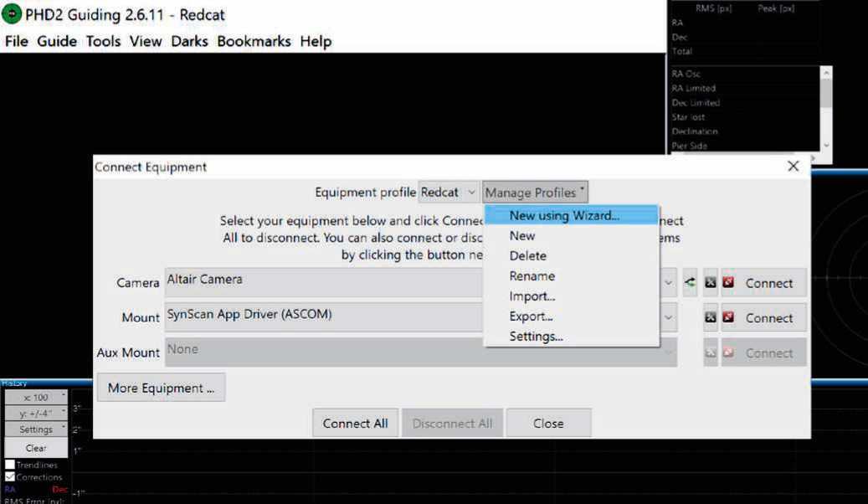Screen dimensions: 868x504
Task: Open the View menu
Action: click(146, 41)
